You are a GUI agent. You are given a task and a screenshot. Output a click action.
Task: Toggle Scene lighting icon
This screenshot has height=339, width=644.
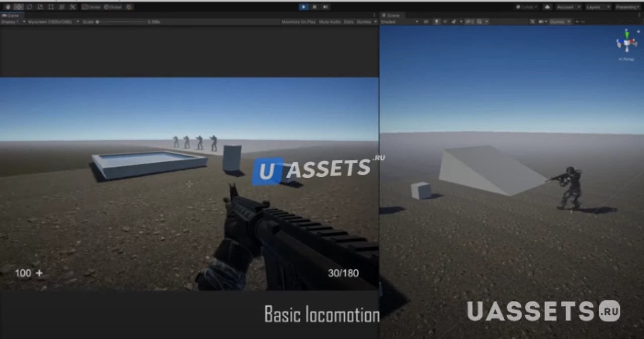click(437, 22)
